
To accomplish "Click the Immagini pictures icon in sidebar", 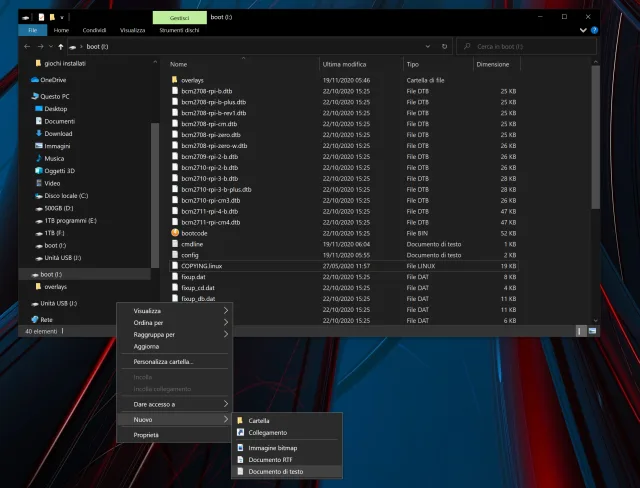I will tap(39, 146).
